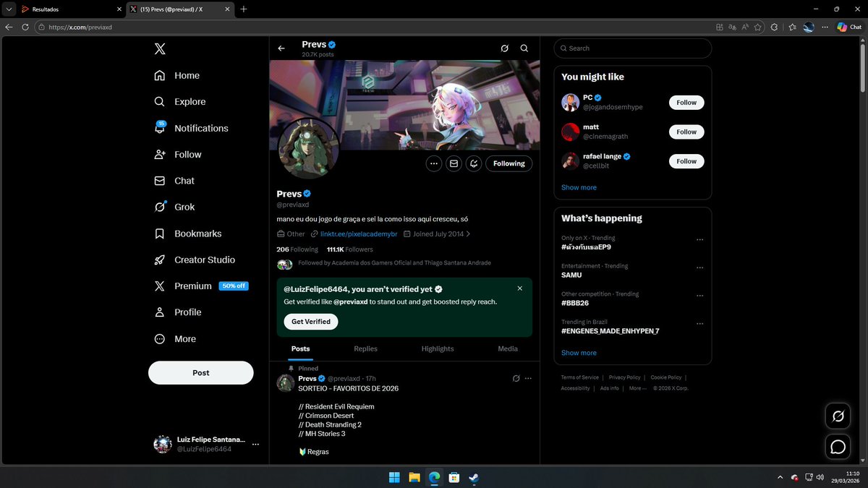Image resolution: width=868 pixels, height=488 pixels.
Task: Open options for the #ENGENES_MADE_ENHYPEN_7 trend
Action: pos(699,324)
